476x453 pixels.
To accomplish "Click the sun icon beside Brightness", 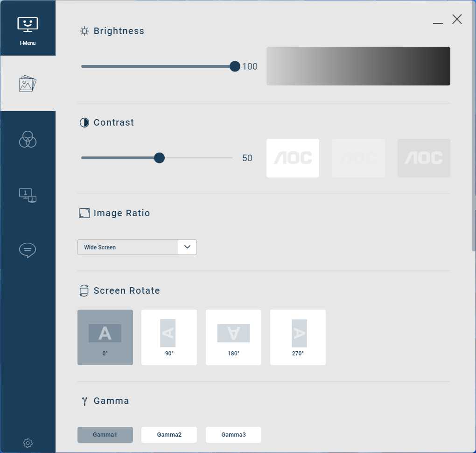I will point(84,31).
